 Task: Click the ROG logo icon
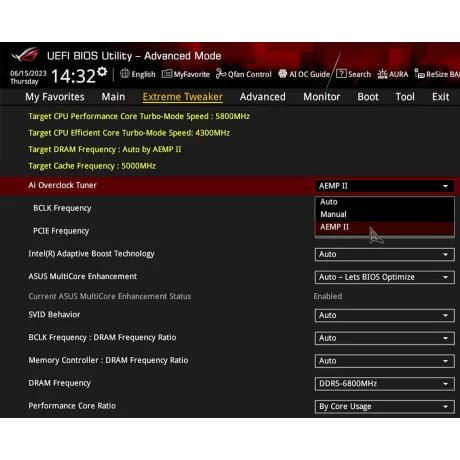click(25, 55)
